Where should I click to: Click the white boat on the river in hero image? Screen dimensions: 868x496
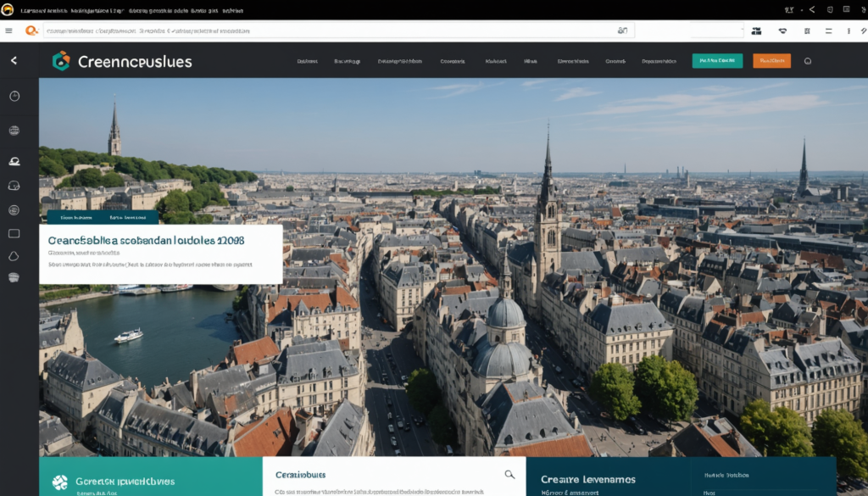(129, 336)
